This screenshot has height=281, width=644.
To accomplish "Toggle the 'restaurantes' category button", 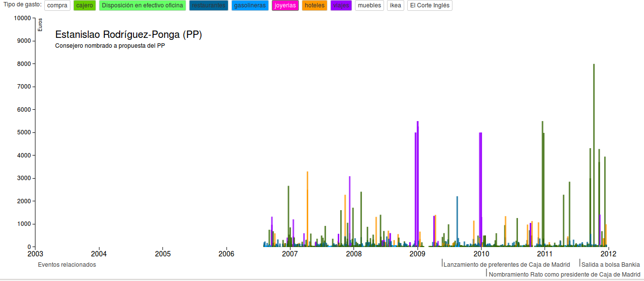I will tap(208, 5).
